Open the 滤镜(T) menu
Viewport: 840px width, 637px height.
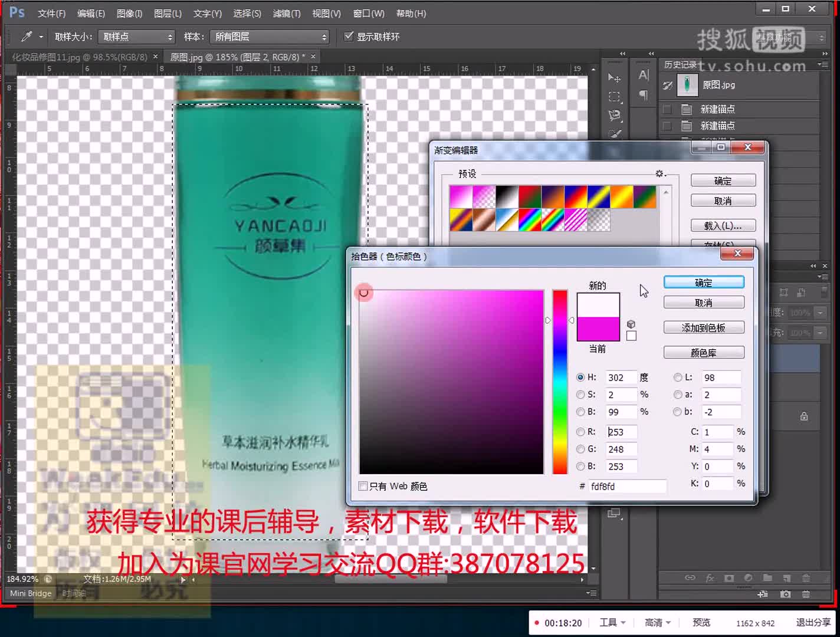[x=287, y=13]
